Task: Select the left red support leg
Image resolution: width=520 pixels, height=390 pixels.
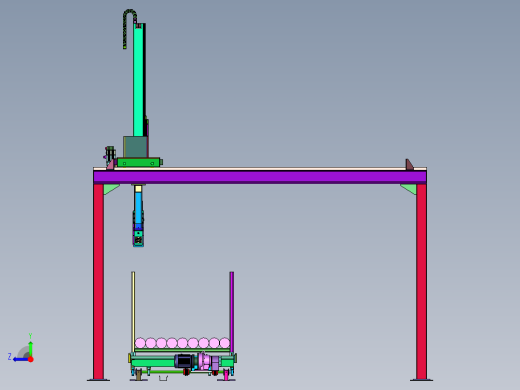Action: pyautogui.click(x=99, y=282)
